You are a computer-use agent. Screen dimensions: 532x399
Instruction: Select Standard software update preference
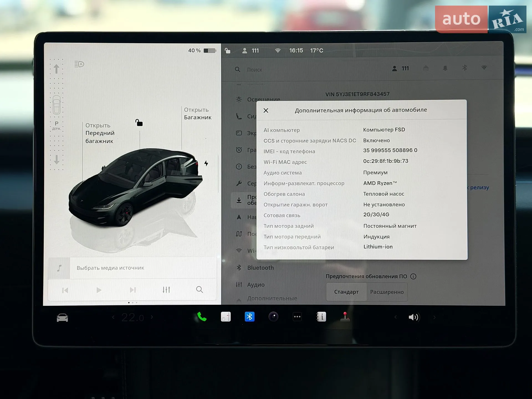[x=346, y=292]
